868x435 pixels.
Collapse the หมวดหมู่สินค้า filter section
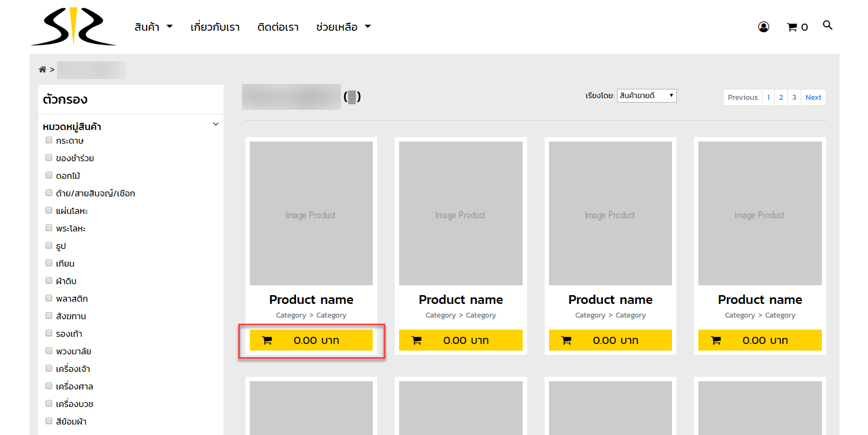[x=216, y=125]
